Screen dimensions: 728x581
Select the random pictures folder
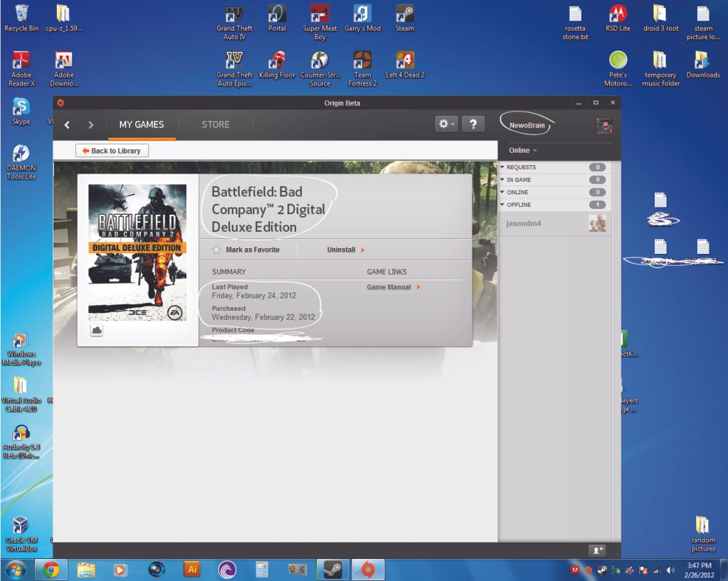[x=703, y=534]
